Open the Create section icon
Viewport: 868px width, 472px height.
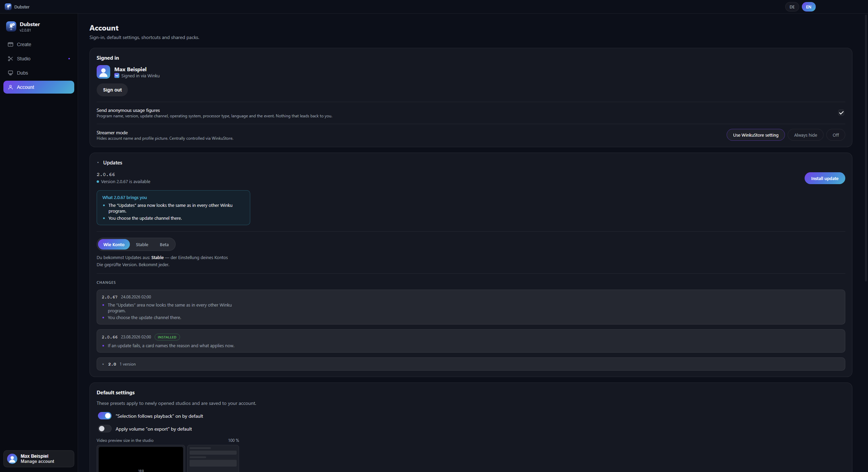pyautogui.click(x=11, y=44)
